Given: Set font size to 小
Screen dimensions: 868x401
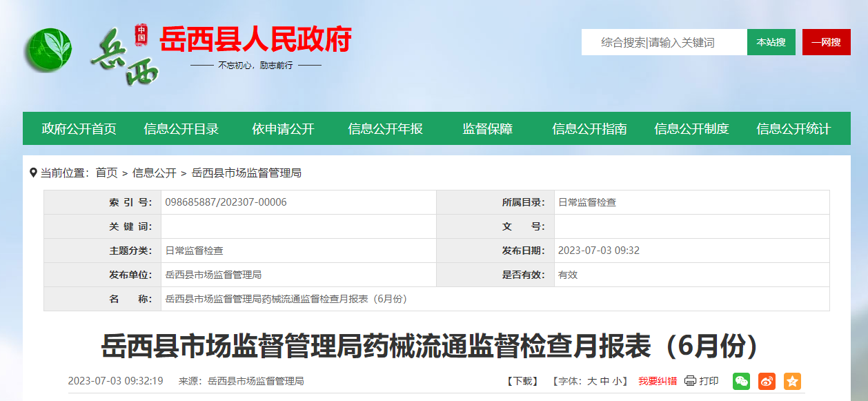Looking at the screenshot, I should (617, 381).
